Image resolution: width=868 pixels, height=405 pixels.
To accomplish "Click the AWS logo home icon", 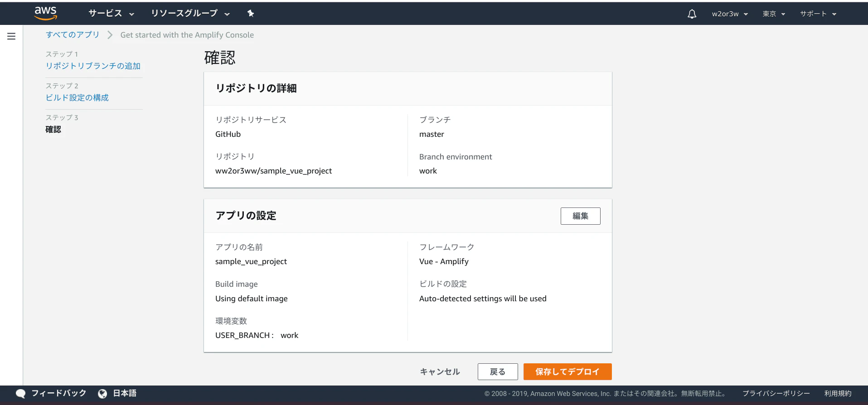I will (46, 14).
